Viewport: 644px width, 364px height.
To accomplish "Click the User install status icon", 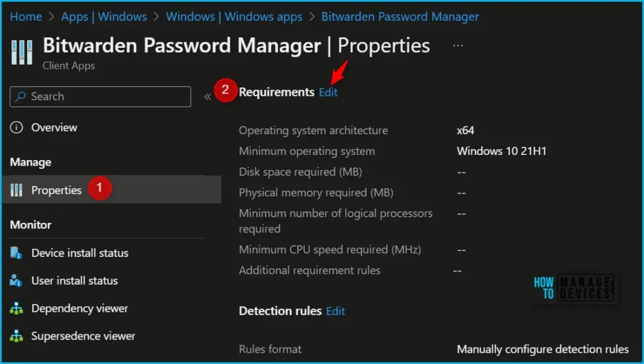I will coord(16,280).
